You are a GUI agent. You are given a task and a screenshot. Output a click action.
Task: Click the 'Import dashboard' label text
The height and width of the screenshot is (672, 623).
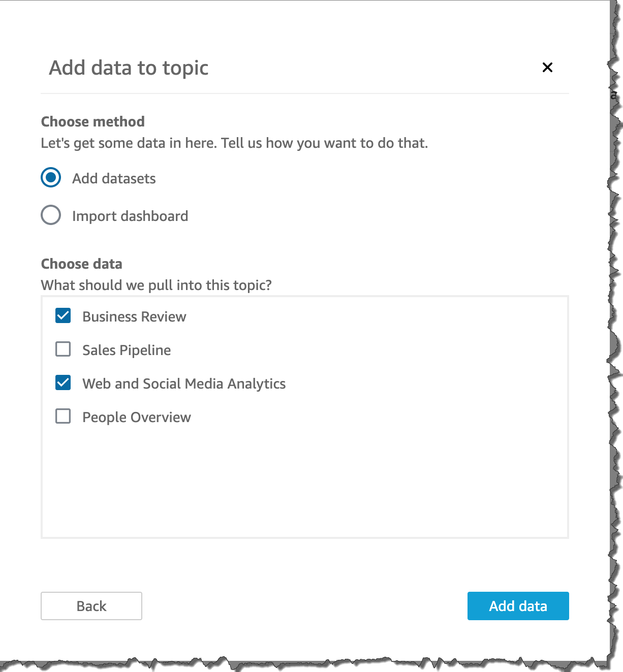[130, 216]
